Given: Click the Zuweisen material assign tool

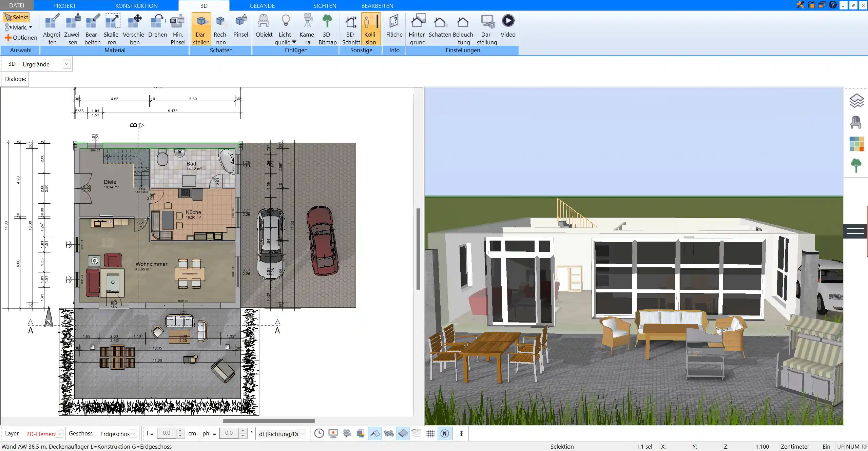Looking at the screenshot, I should point(73,29).
